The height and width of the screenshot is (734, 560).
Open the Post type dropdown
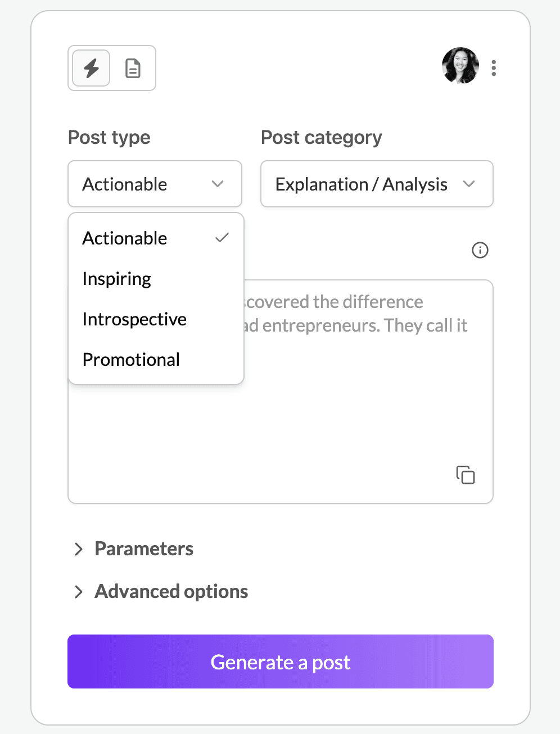click(x=155, y=184)
